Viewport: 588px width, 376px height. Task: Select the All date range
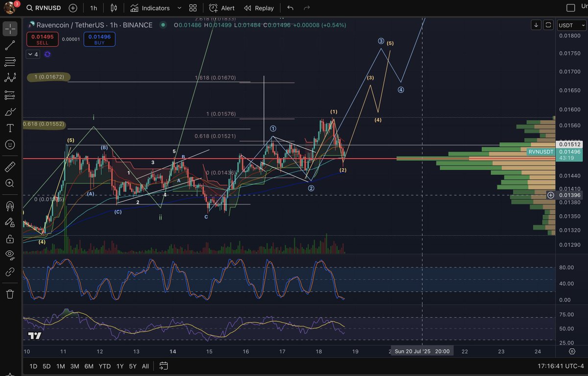click(x=146, y=366)
